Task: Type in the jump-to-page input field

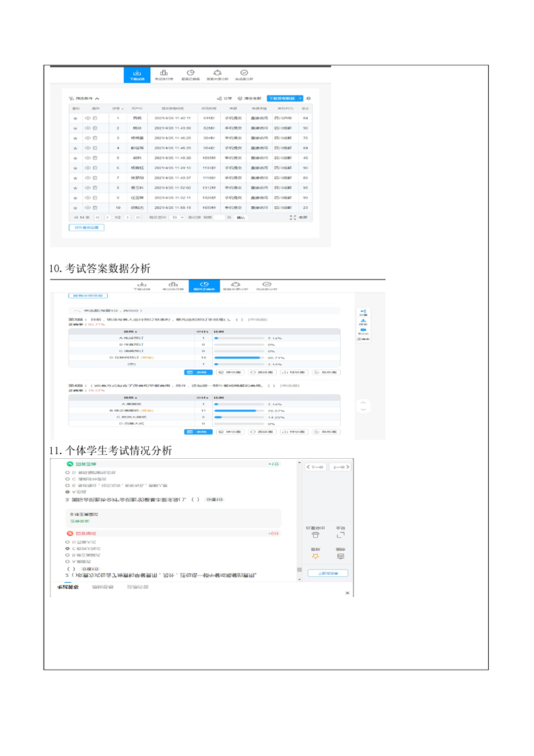Action: click(218, 218)
